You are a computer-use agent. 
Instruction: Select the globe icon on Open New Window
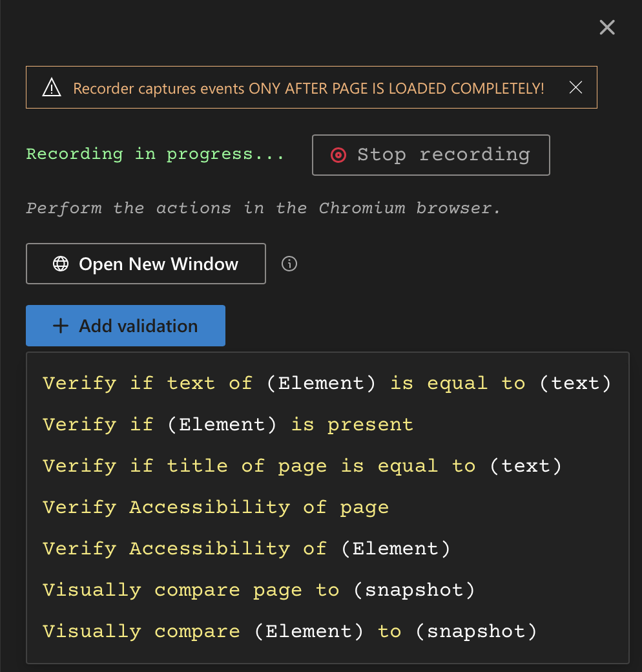pyautogui.click(x=59, y=264)
